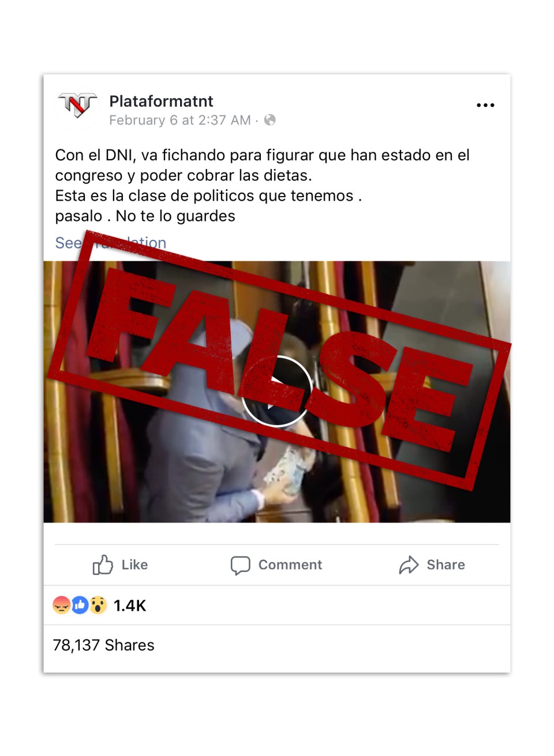Click the post caption text
Screen dimensions: 554x756
[x=263, y=185]
